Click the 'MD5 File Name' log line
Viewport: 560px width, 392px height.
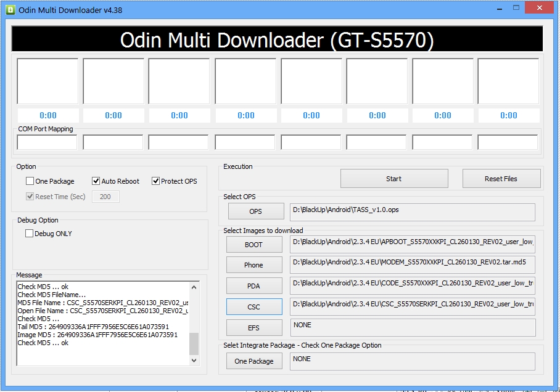103,303
